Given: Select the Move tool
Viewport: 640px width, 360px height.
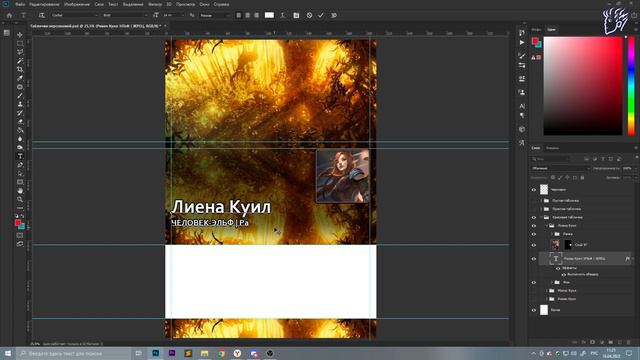Looking at the screenshot, I should [20, 35].
